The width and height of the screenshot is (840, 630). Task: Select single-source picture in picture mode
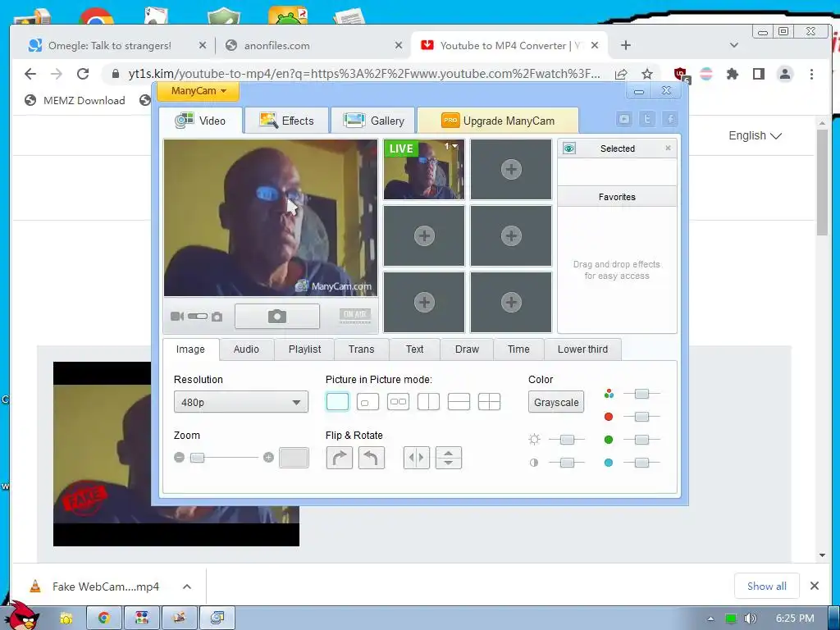click(337, 401)
